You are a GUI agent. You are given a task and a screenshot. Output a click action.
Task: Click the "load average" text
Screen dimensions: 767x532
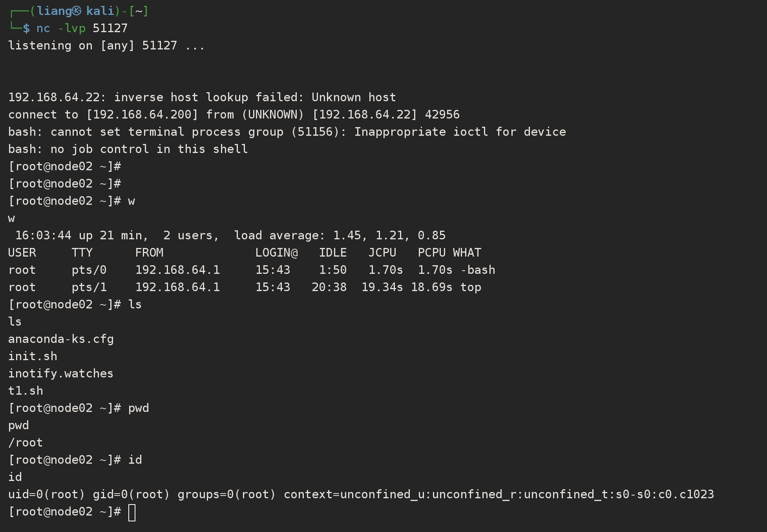(x=279, y=235)
